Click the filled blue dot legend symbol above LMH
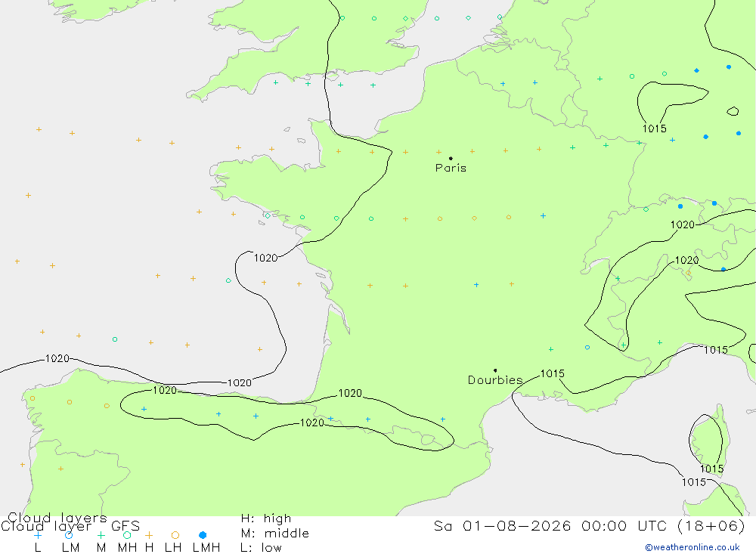Screen dimensions: 756x554 pyautogui.click(x=203, y=535)
